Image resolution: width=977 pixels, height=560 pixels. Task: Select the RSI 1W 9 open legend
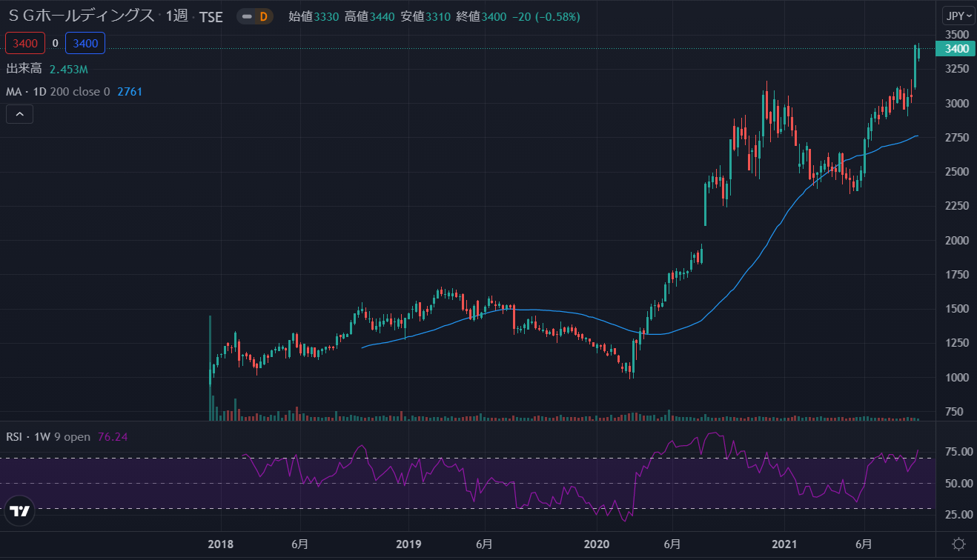click(x=48, y=437)
